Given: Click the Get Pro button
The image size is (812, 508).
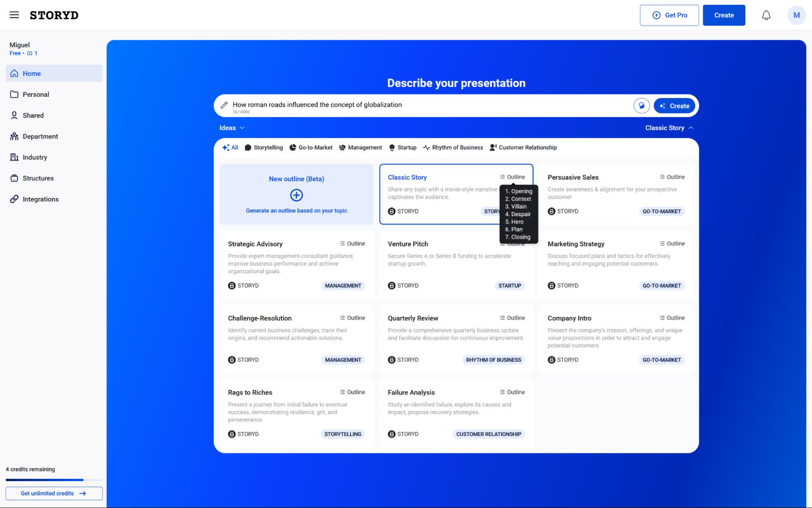Looking at the screenshot, I should point(669,15).
